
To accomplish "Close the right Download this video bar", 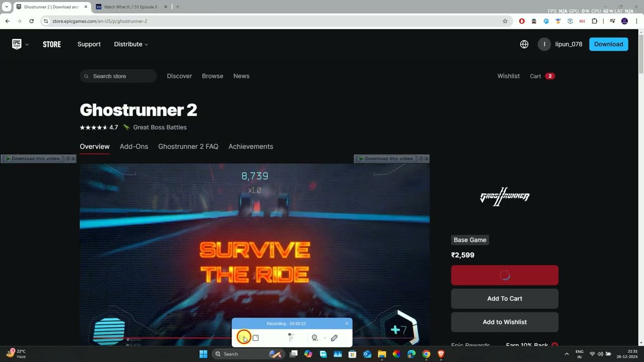I will click(426, 158).
